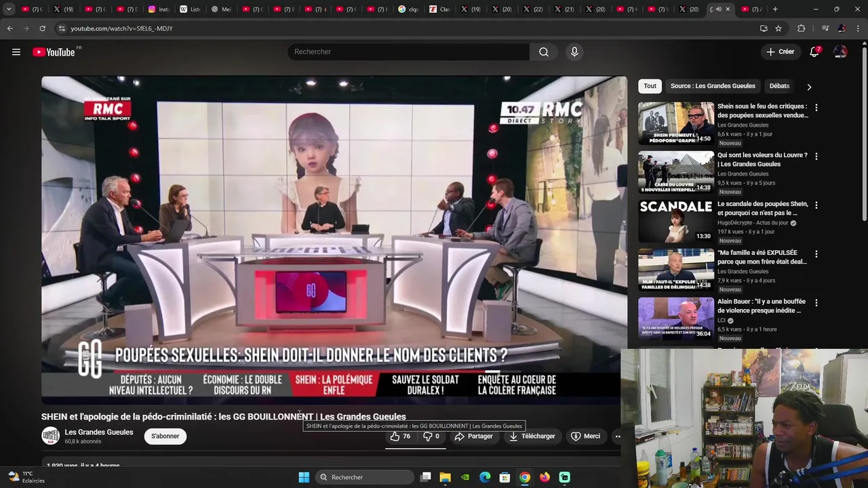Launch Microsoft Edge from the taskbar
This screenshot has width=868, height=488.
click(485, 477)
